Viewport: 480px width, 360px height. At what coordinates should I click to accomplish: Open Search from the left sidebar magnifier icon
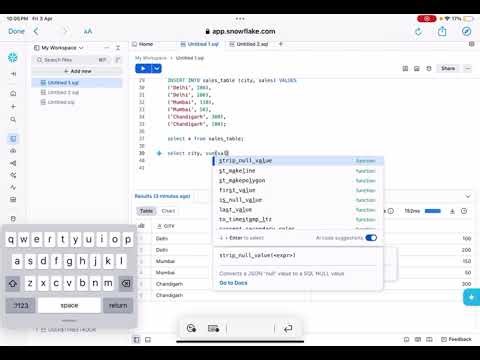point(13,119)
